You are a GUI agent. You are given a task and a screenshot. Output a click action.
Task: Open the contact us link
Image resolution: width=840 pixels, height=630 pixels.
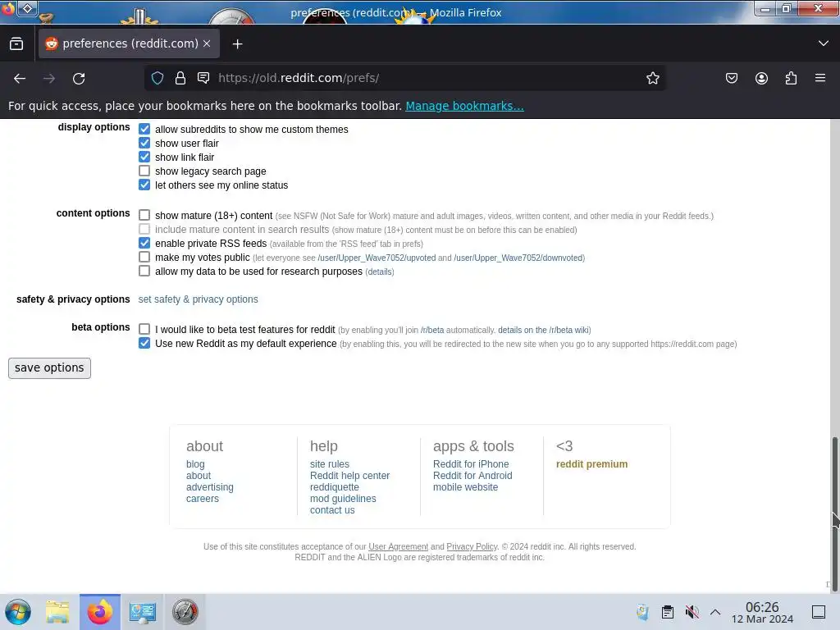coord(332,510)
